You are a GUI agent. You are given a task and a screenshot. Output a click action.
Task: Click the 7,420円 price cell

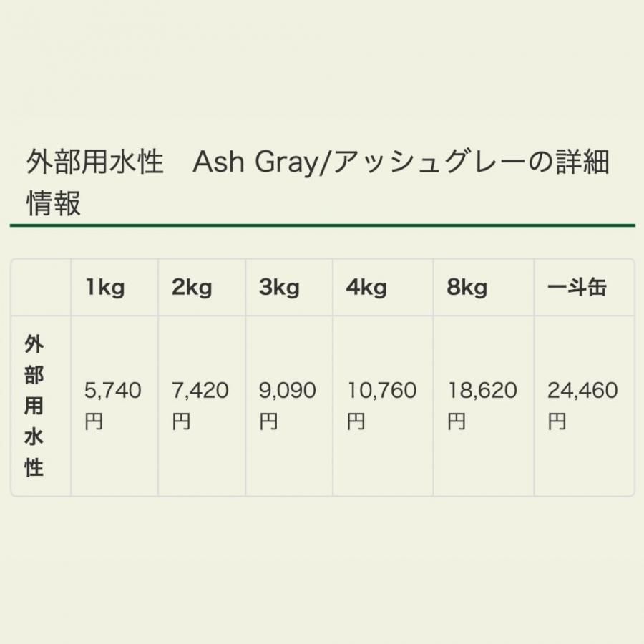click(x=202, y=406)
